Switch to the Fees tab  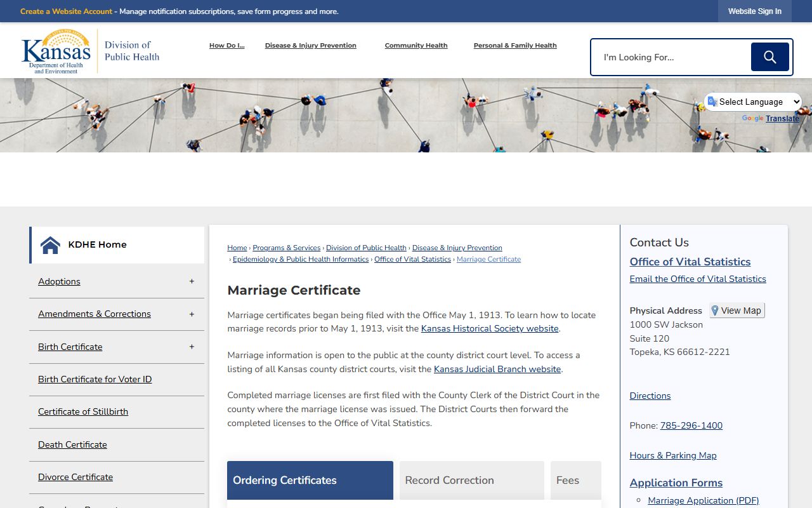575,480
